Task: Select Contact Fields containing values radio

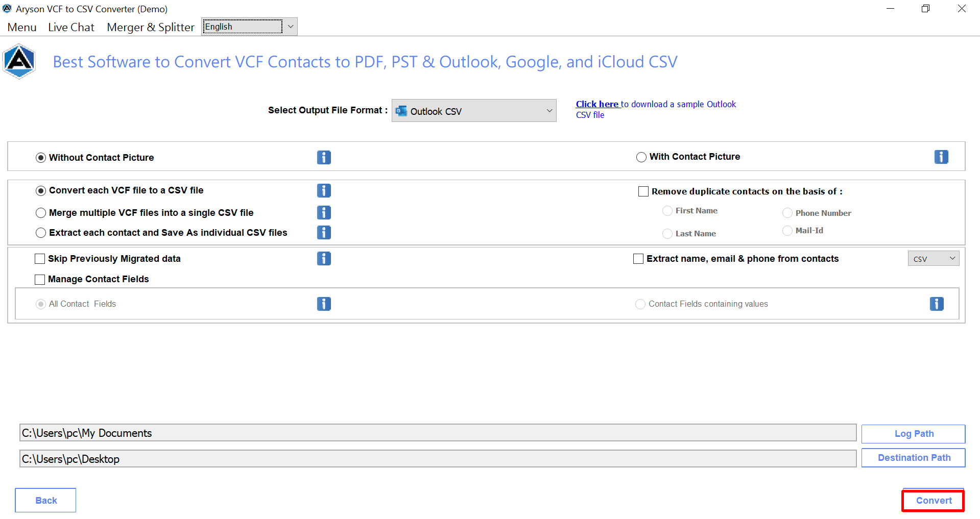Action: pos(640,304)
